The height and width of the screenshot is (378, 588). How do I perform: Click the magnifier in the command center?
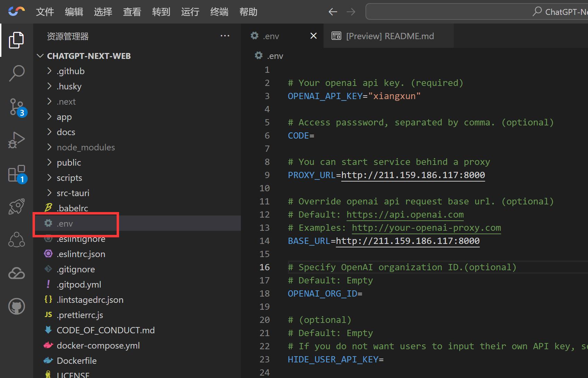coord(537,11)
